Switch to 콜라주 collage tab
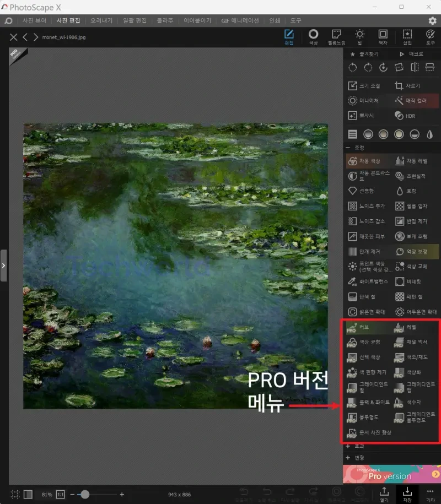The height and width of the screenshot is (504, 441). point(165,20)
